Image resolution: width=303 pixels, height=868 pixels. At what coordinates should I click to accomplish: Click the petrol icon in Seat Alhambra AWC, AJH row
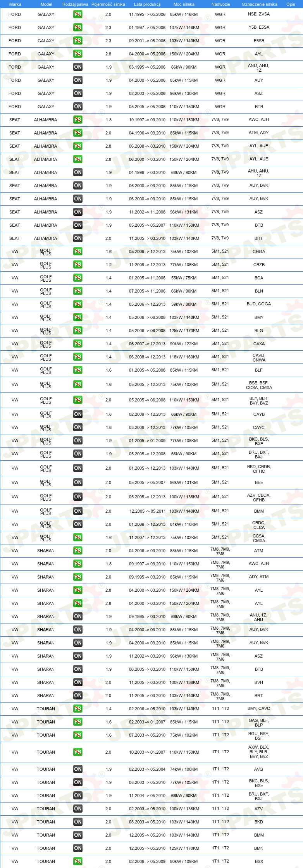78,120
